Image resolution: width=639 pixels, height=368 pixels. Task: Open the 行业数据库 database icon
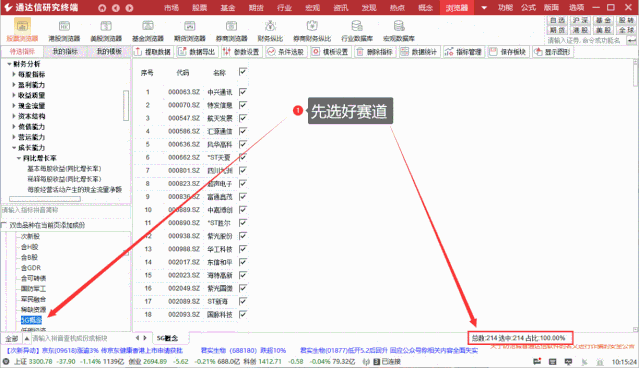(x=357, y=31)
